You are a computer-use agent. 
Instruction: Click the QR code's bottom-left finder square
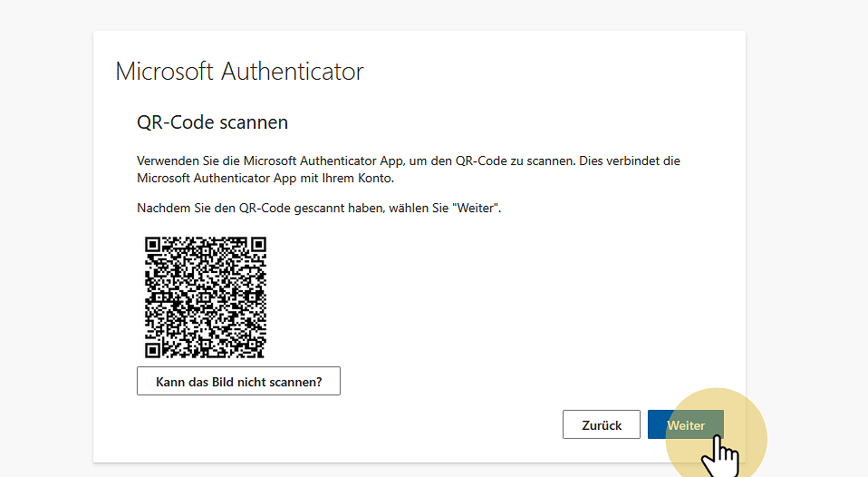coord(153,350)
